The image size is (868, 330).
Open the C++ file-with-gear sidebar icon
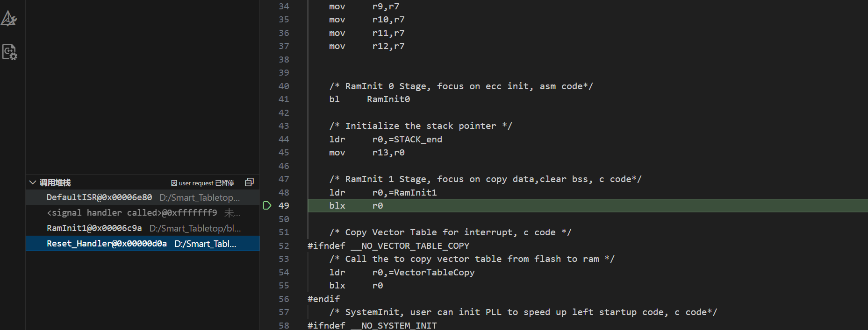(9, 52)
